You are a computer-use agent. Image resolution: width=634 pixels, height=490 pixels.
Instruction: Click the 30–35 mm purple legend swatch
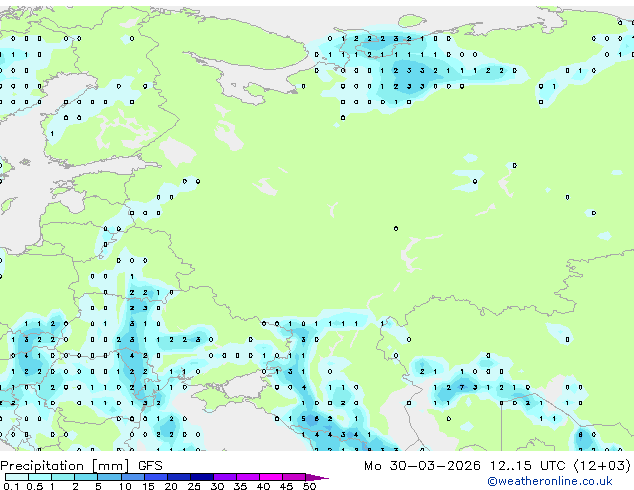coord(225,477)
